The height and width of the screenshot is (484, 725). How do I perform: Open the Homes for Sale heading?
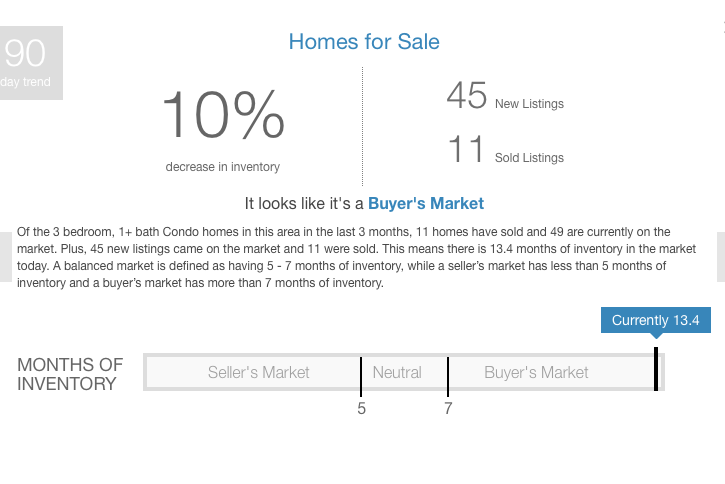[364, 42]
